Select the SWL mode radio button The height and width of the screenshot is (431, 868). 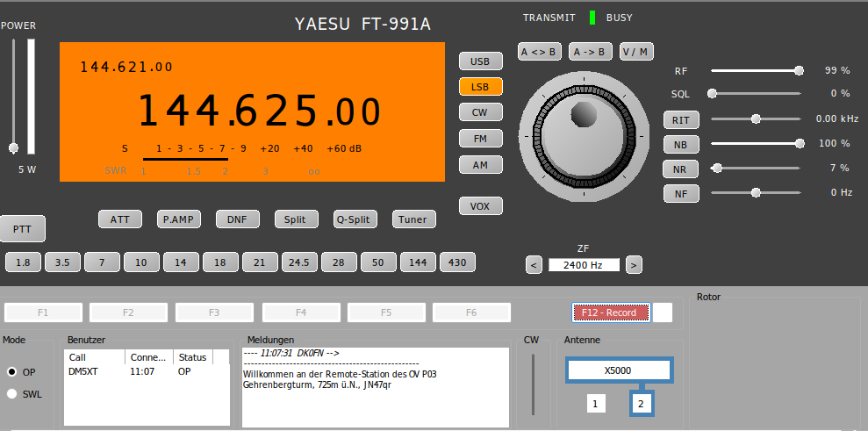[11, 394]
